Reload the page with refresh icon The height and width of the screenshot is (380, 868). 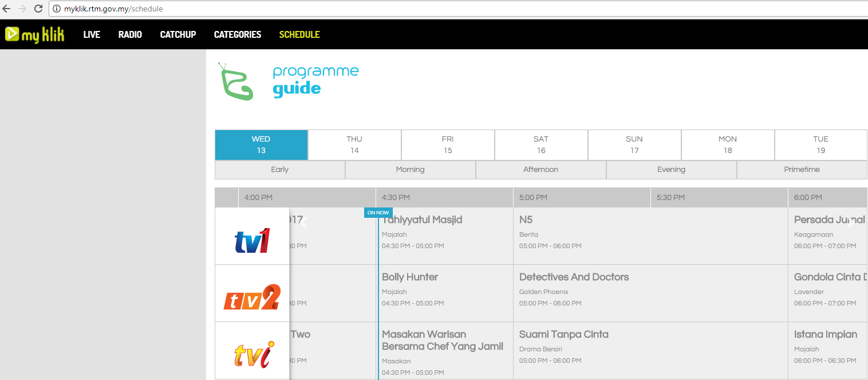pyautogui.click(x=38, y=9)
